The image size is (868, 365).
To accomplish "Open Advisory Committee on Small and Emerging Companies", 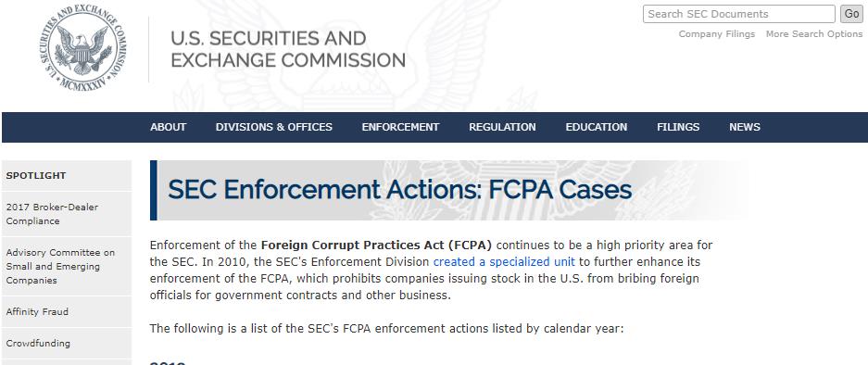I will pos(67,267).
